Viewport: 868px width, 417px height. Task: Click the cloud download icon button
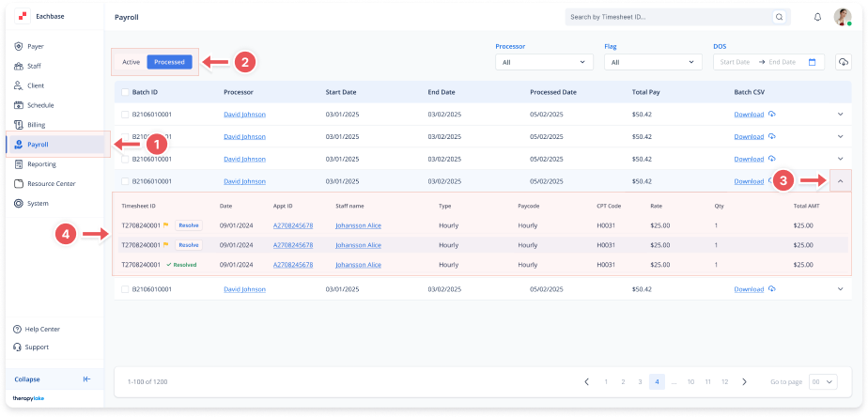tap(844, 62)
